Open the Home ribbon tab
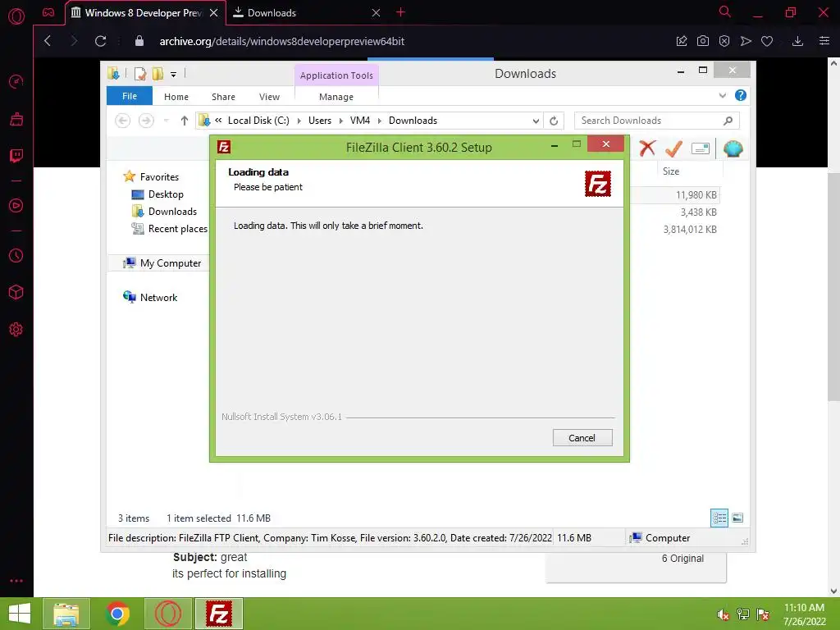The height and width of the screenshot is (630, 840). [176, 97]
